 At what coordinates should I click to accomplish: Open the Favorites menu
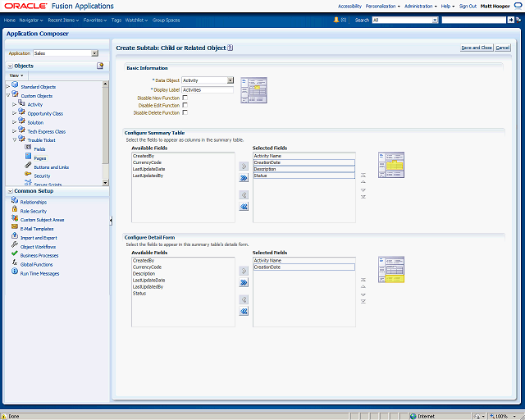95,20
